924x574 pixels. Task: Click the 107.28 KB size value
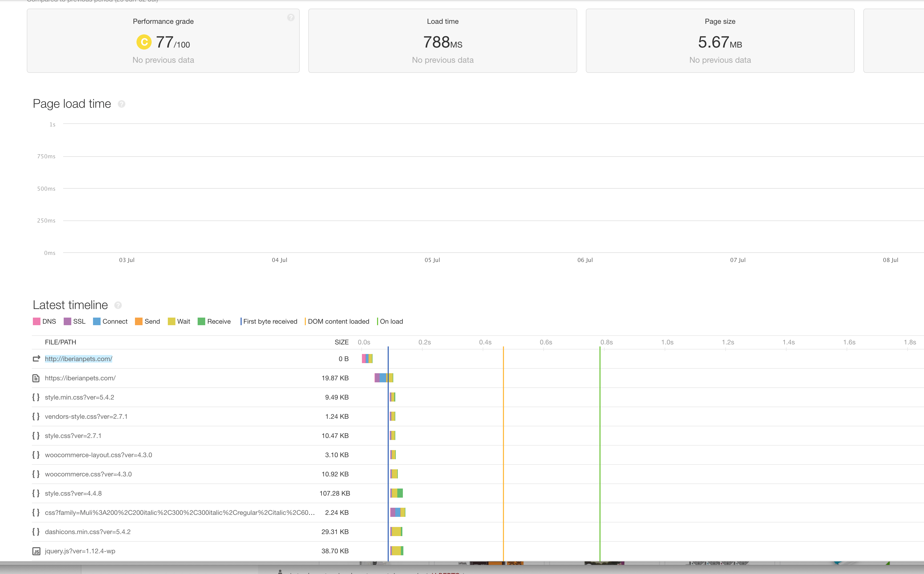335,494
